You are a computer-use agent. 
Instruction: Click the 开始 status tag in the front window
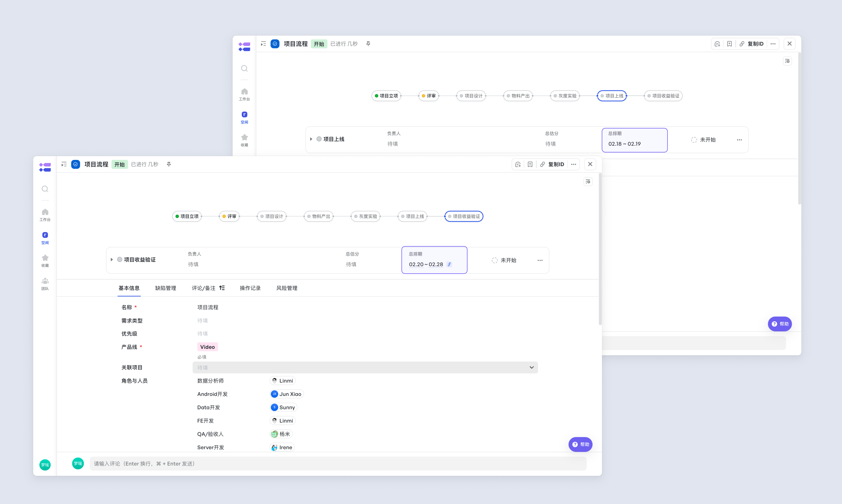tap(120, 164)
